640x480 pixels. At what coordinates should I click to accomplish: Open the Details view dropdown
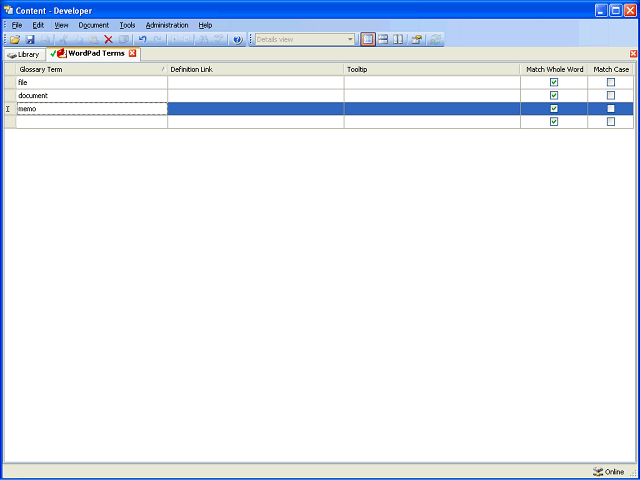[350, 40]
